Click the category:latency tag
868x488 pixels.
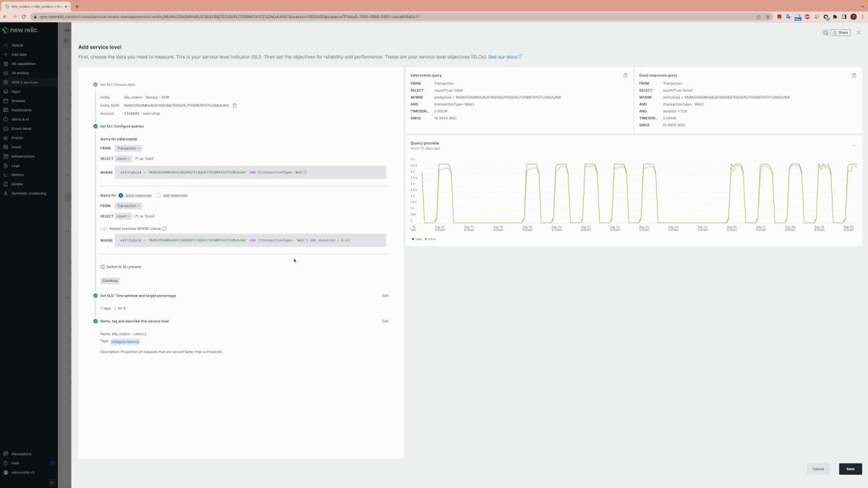(125, 341)
